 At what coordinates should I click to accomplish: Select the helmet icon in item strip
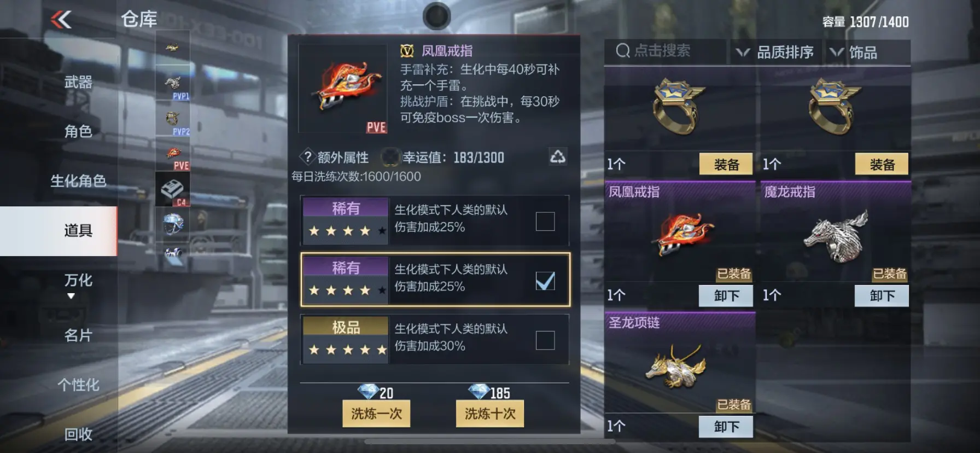172,224
